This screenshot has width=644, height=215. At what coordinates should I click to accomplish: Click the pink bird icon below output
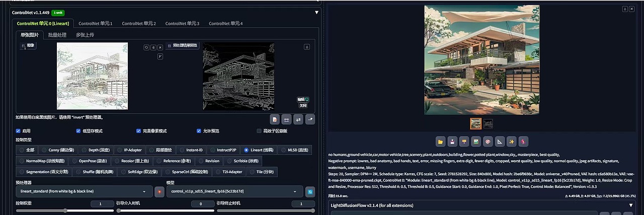pos(524,141)
